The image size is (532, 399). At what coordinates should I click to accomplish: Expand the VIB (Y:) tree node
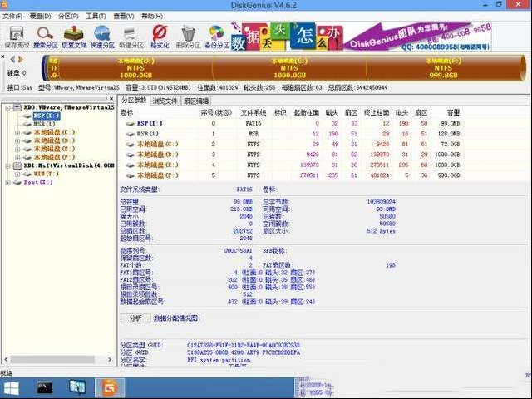tap(17, 175)
